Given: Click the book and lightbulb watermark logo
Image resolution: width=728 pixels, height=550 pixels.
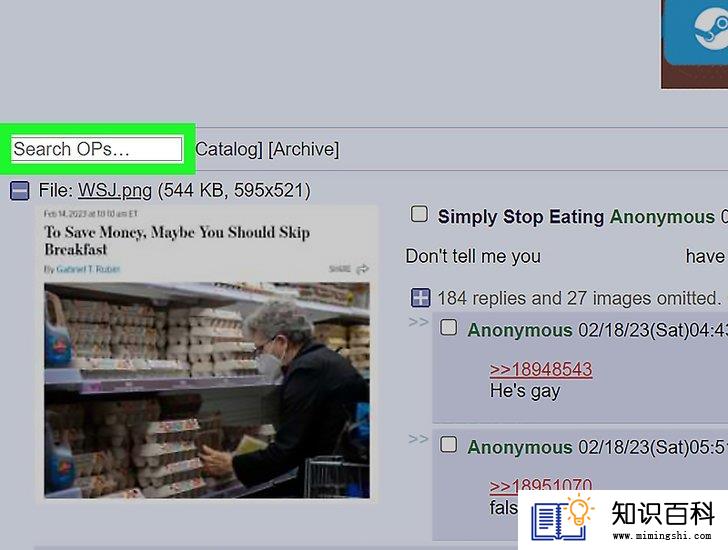Looking at the screenshot, I should point(563,517).
